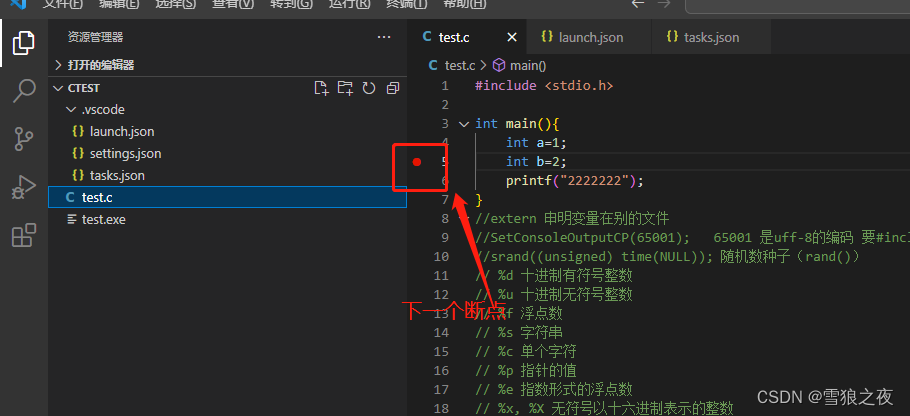Click main() in the breadcrumb
Image resolution: width=910 pixels, height=416 pixels.
(x=528, y=66)
